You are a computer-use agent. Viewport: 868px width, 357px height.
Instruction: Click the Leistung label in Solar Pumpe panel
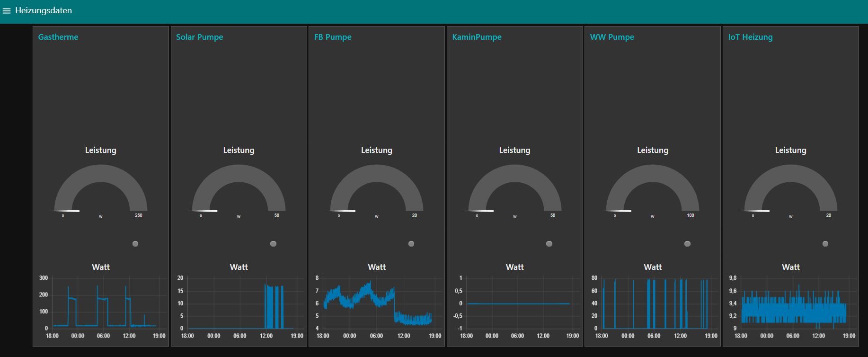click(x=239, y=150)
